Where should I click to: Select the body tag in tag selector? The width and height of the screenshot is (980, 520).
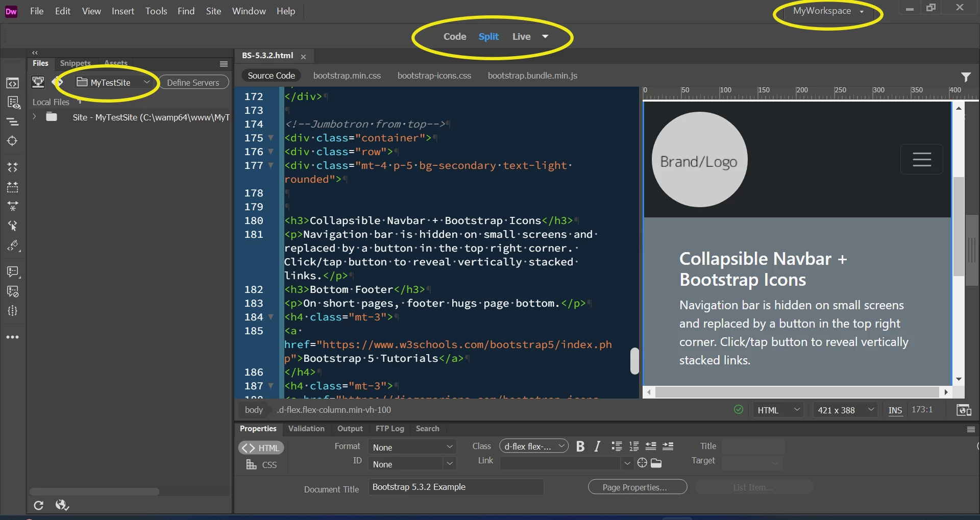click(254, 410)
